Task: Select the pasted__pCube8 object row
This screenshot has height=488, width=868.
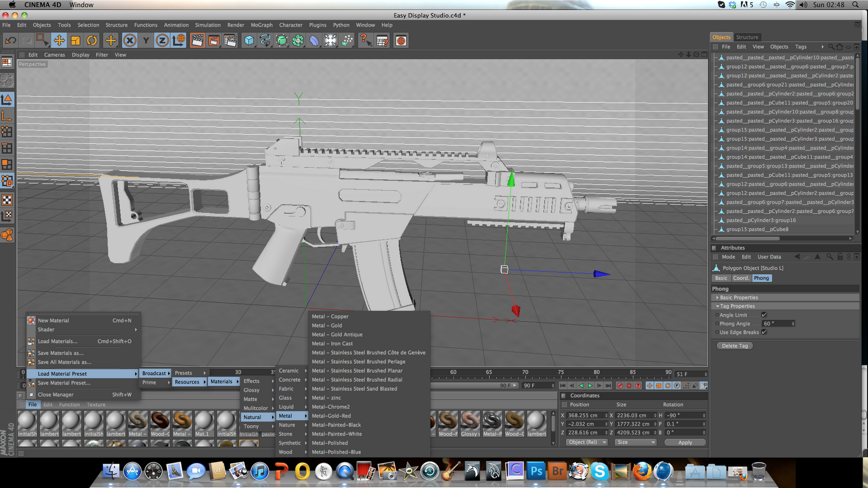Action: click(784, 229)
